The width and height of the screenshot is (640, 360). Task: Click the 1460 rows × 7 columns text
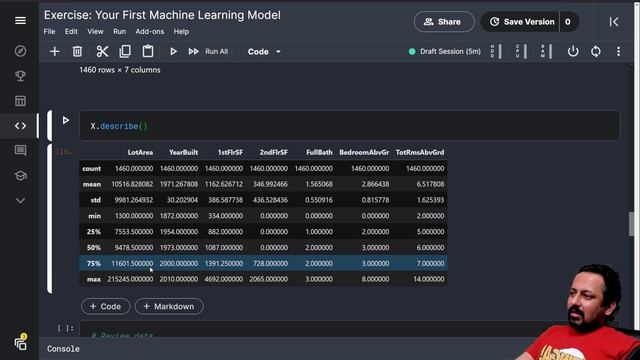click(120, 70)
